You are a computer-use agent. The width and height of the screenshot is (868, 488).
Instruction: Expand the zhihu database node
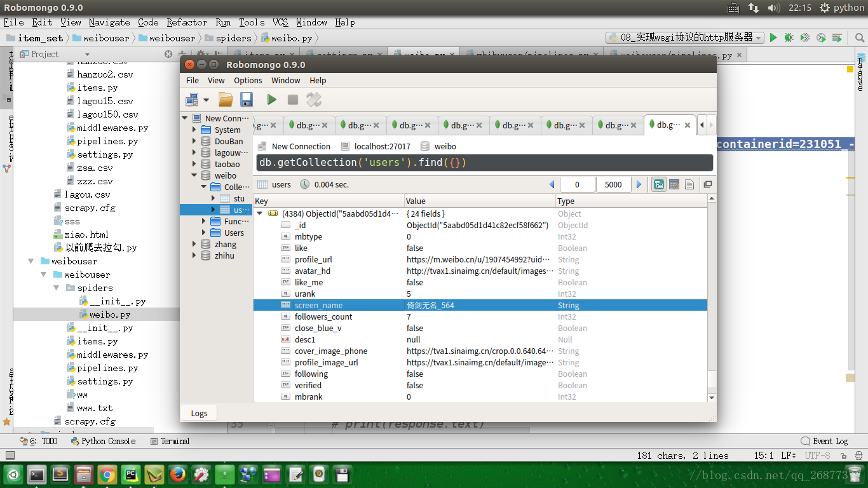click(x=194, y=255)
